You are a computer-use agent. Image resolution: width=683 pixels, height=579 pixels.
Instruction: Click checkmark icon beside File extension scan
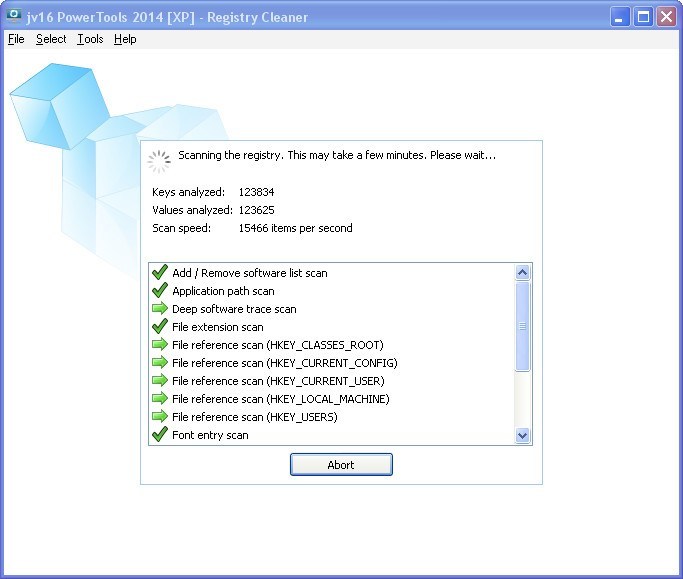[160, 326]
